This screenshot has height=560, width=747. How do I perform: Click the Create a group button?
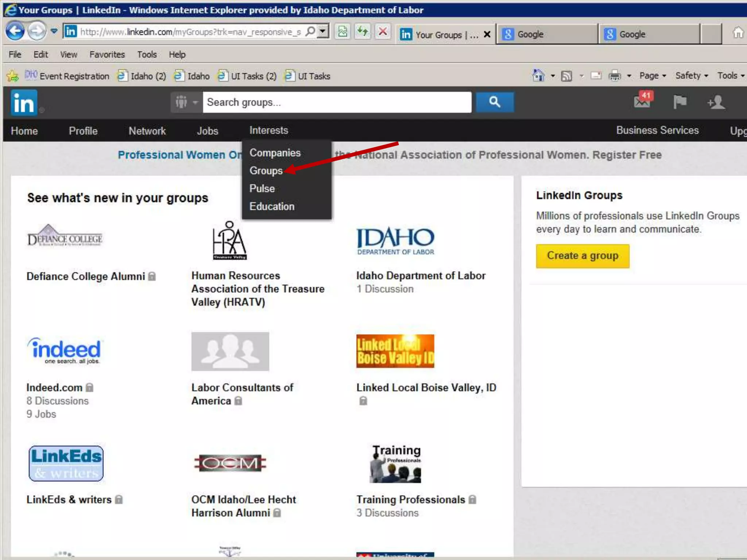(582, 256)
